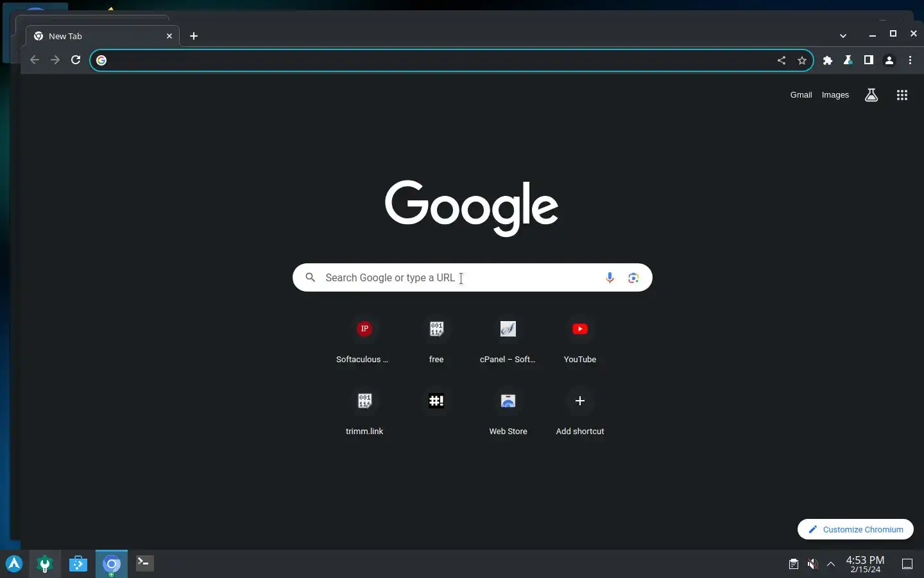Open the Arch application launcher
This screenshot has width=924, height=578.
(14, 564)
